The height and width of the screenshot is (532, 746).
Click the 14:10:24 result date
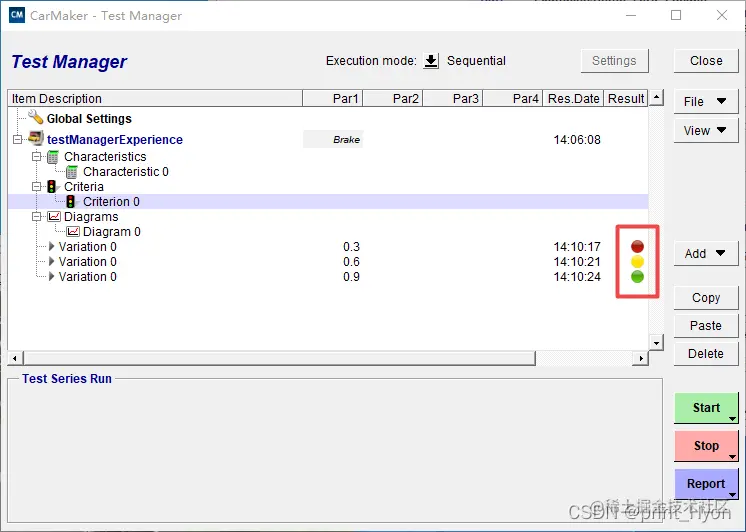click(x=577, y=276)
